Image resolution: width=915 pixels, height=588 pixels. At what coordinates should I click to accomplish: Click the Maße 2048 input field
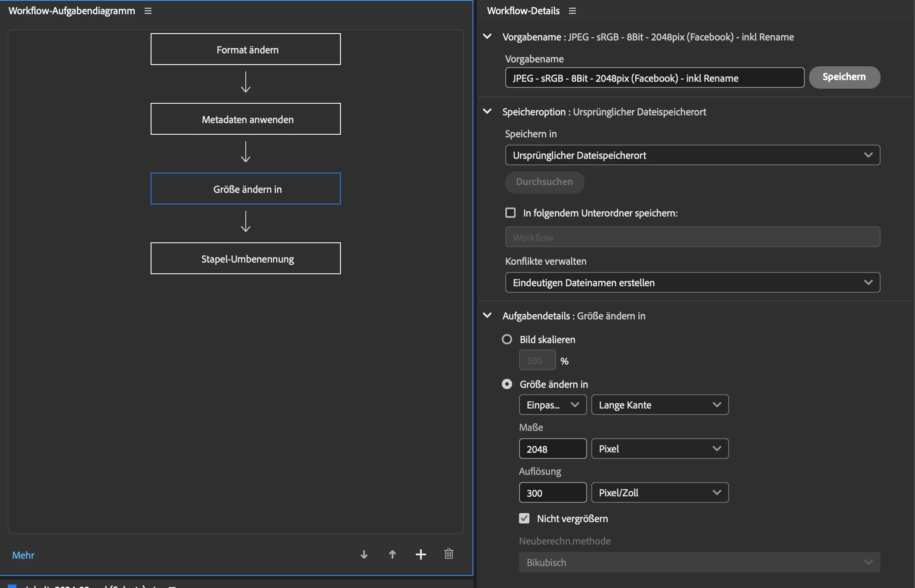pyautogui.click(x=552, y=449)
